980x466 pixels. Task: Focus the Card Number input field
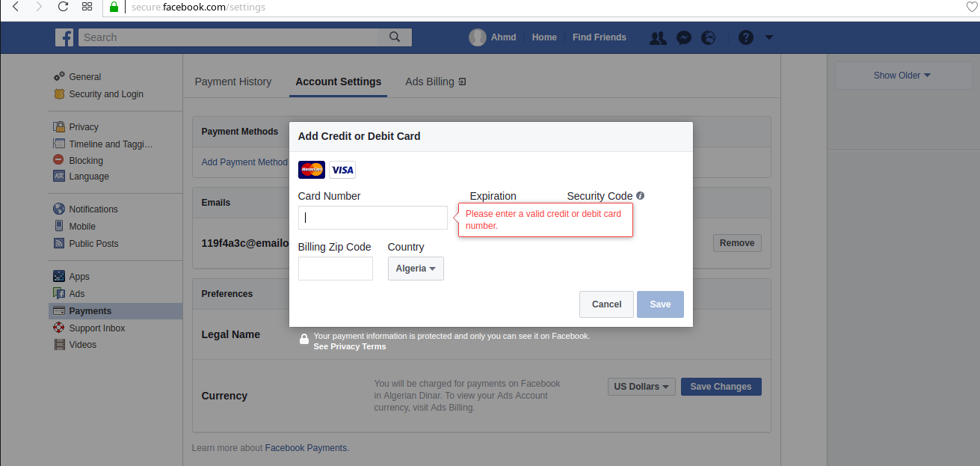pyautogui.click(x=372, y=218)
